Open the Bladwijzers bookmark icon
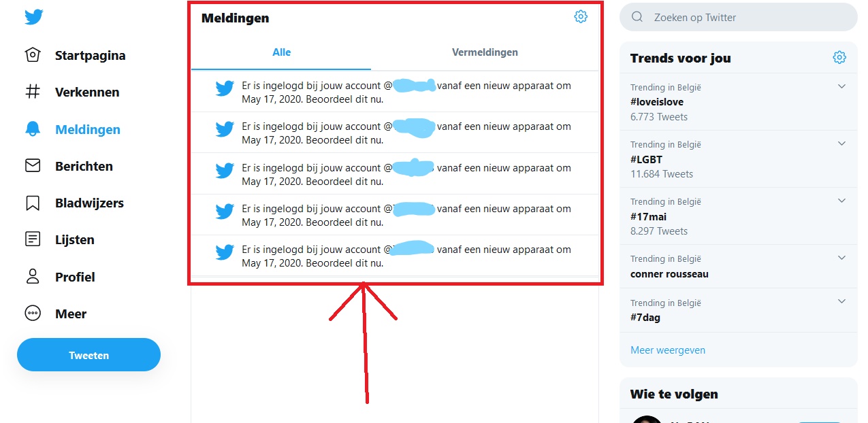 pyautogui.click(x=33, y=203)
